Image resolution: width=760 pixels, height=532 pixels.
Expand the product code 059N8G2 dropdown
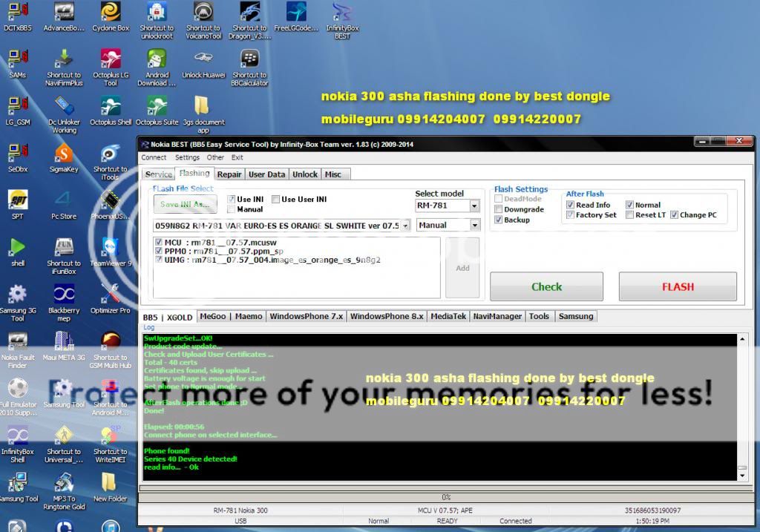click(x=406, y=226)
